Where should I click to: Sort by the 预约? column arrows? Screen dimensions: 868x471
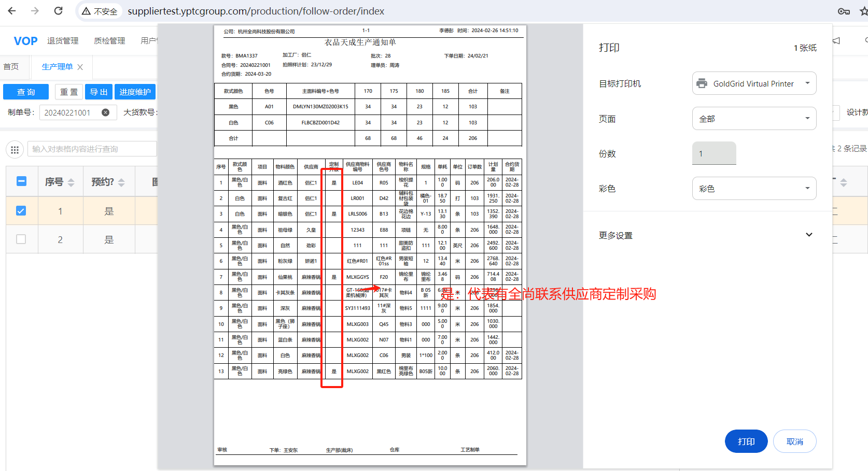pos(121,182)
